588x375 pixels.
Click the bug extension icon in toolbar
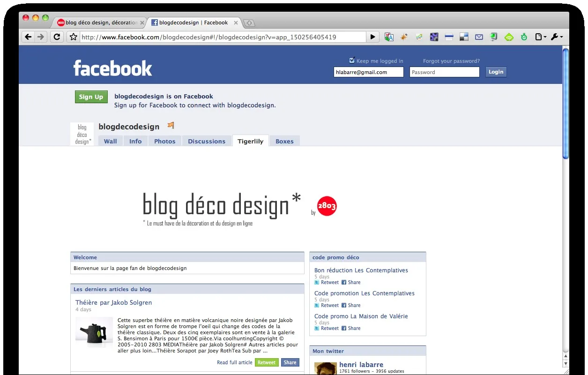click(404, 37)
